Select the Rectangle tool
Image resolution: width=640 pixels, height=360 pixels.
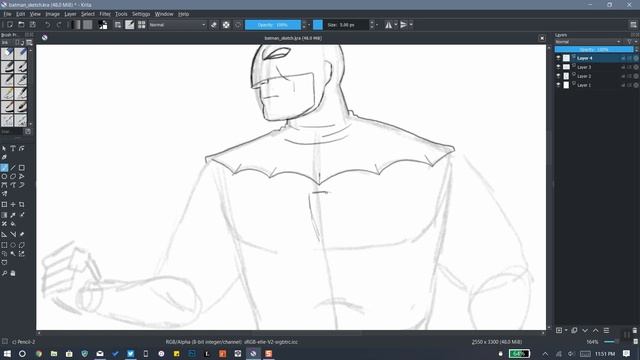pyautogui.click(x=22, y=168)
